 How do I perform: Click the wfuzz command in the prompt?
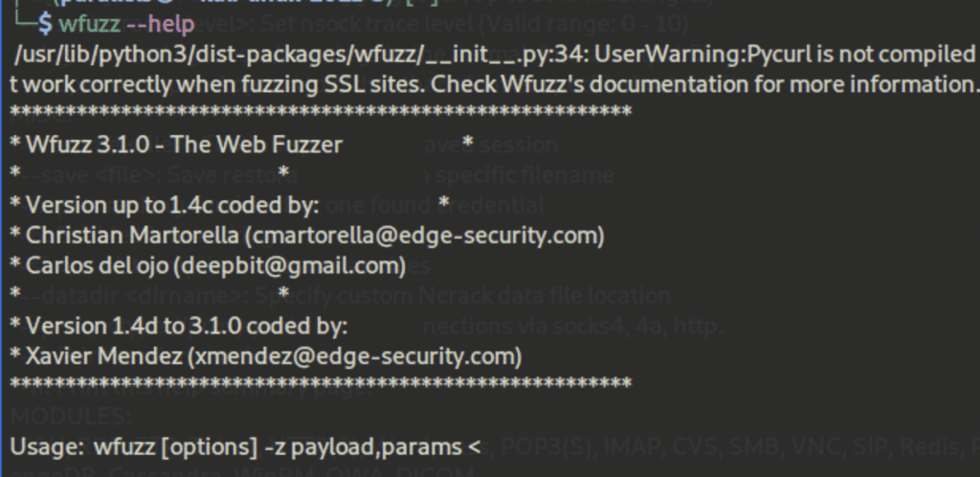pos(89,24)
